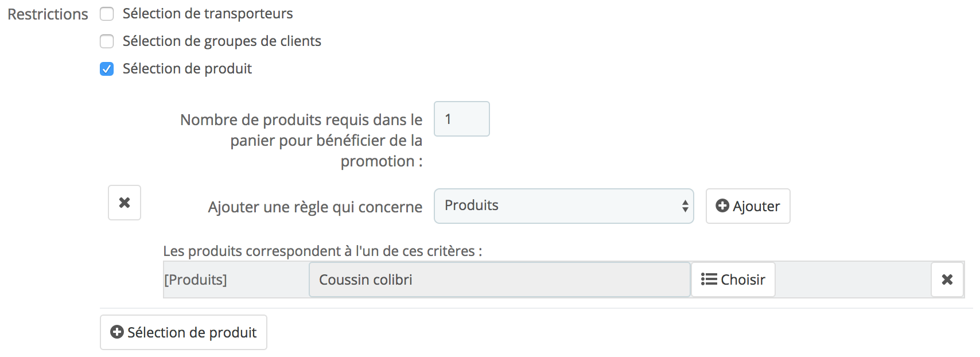Uncheck the "Sélection de produit" checkbox
The height and width of the screenshot is (357, 980).
click(107, 69)
